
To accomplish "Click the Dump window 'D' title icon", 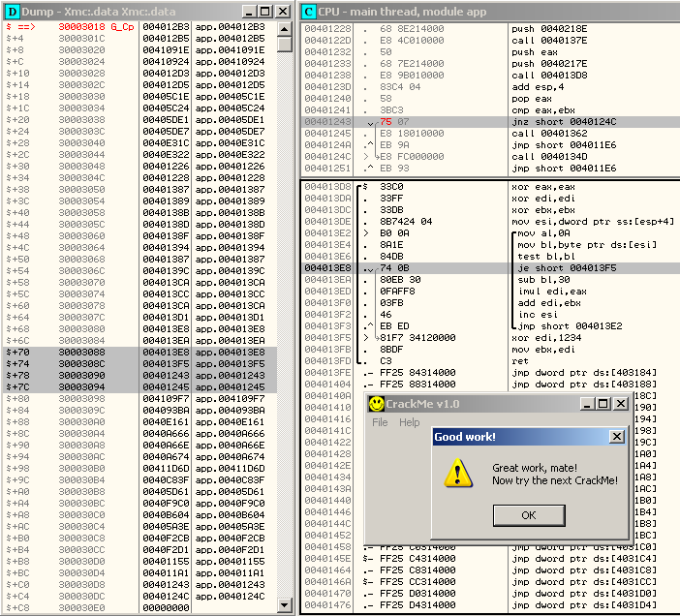I will point(13,11).
